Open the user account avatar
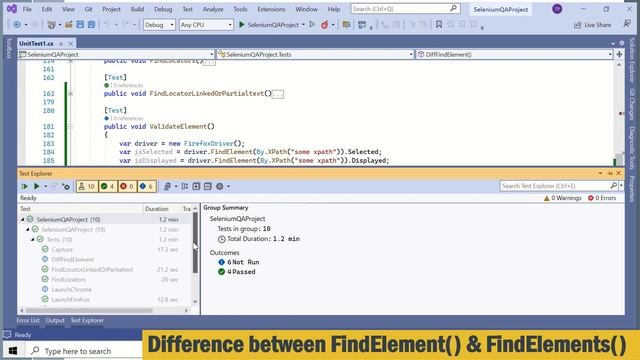 (557, 9)
